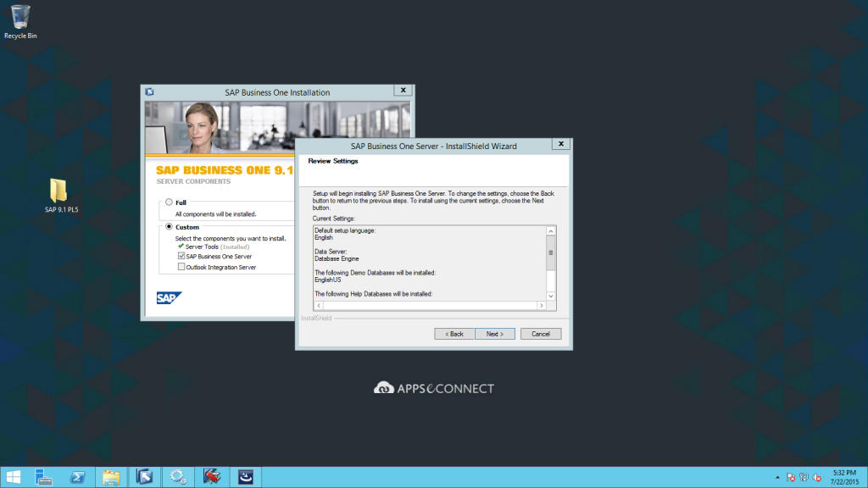Open the Recycle Bin desktop icon

point(20,22)
